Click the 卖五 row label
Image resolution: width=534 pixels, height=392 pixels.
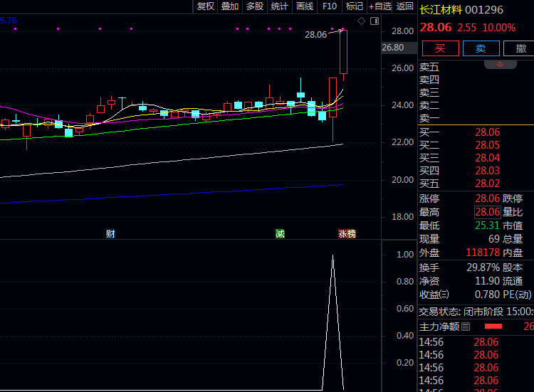429,67
